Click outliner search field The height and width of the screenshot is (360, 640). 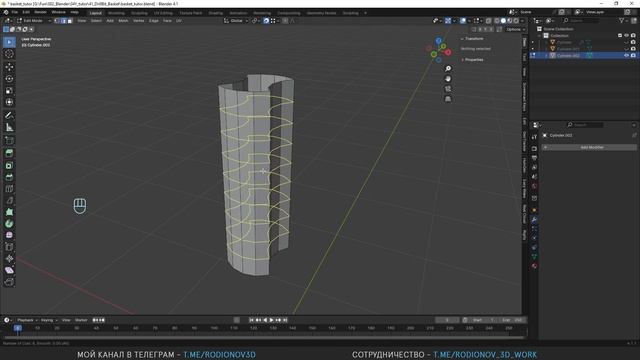[580, 20]
